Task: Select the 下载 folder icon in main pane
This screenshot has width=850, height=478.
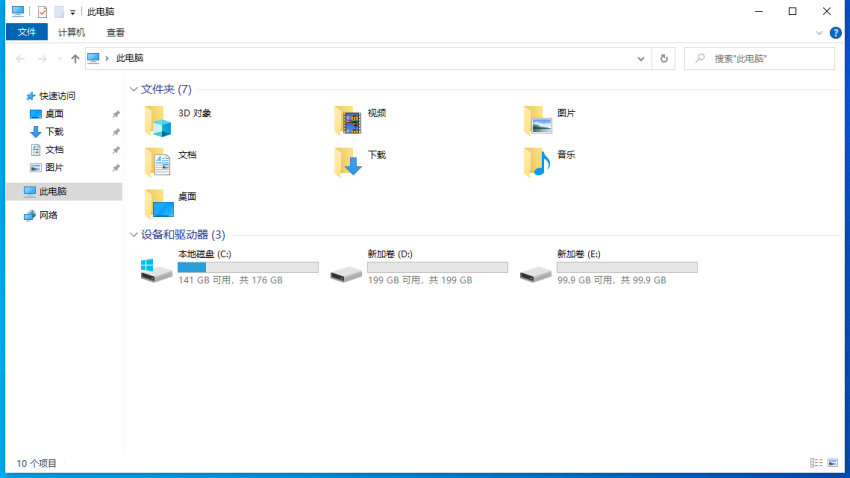Action: coord(347,162)
